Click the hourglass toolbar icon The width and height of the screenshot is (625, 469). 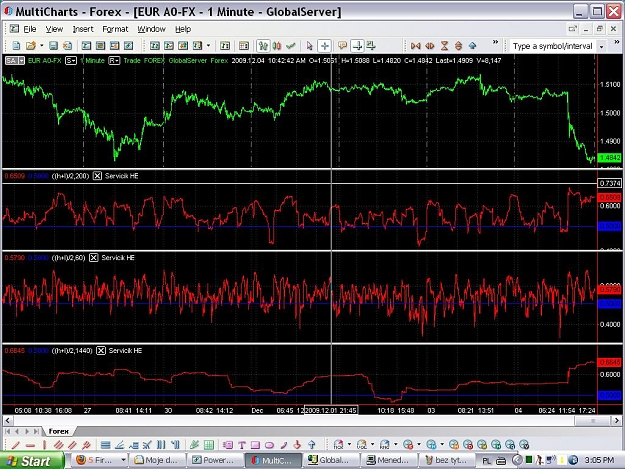click(444, 46)
